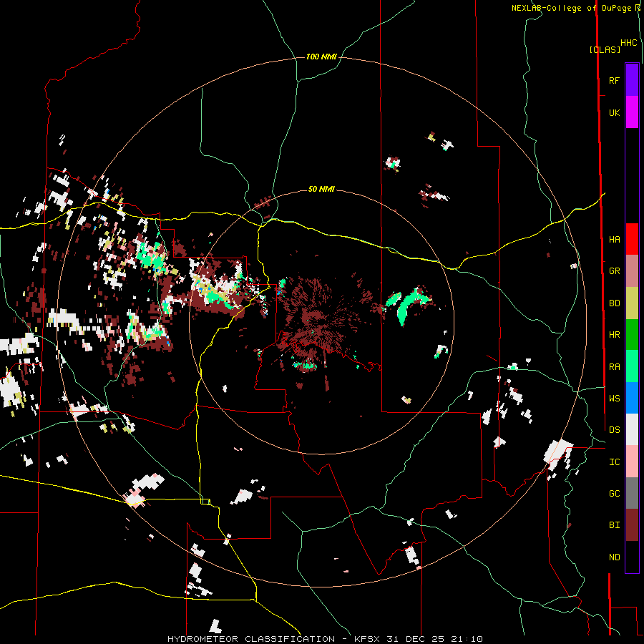Image resolution: width=644 pixels, height=644 pixels.
Task: Click the 'HR' legend label text
Action: (x=614, y=335)
